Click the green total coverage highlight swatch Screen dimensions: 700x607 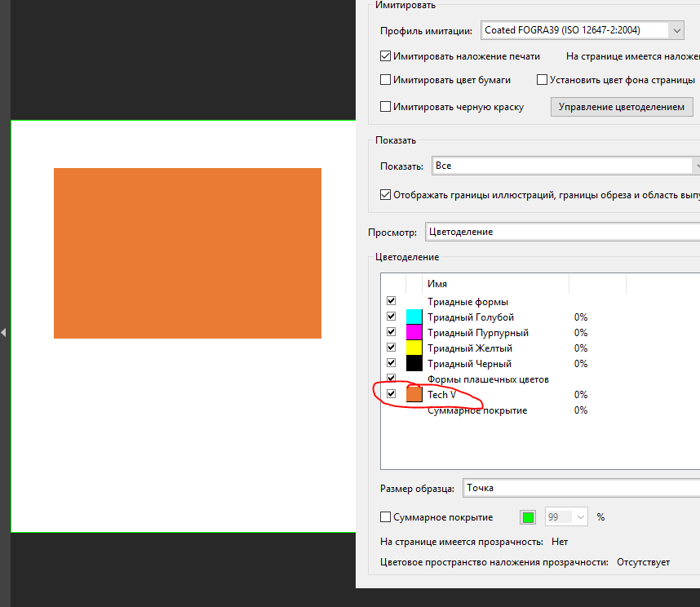528,517
